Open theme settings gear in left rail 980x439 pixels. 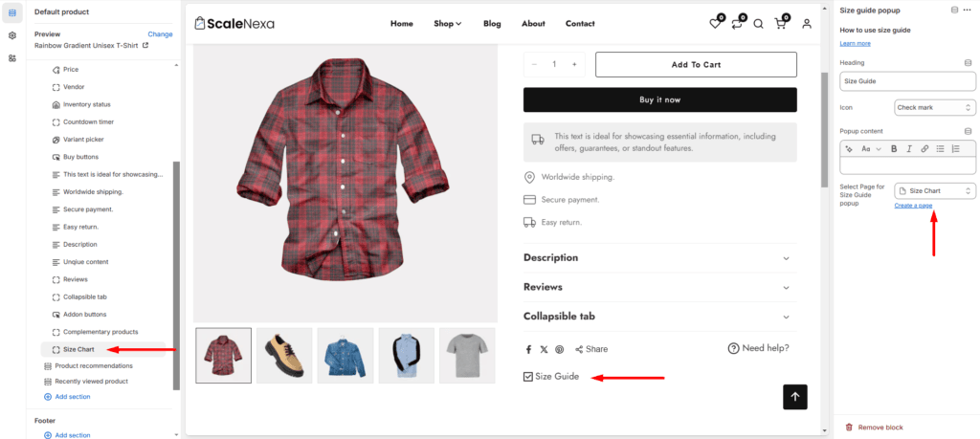point(11,35)
